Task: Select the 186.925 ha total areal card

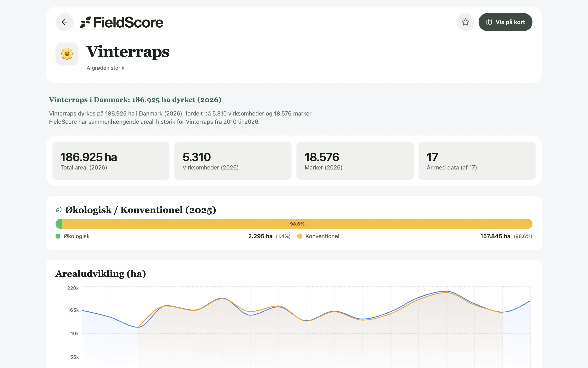Action: (111, 161)
